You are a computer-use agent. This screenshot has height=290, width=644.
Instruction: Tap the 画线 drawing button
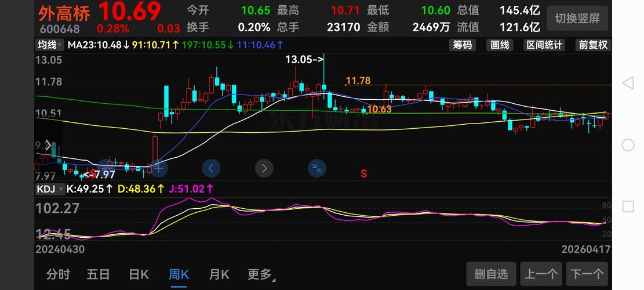500,45
